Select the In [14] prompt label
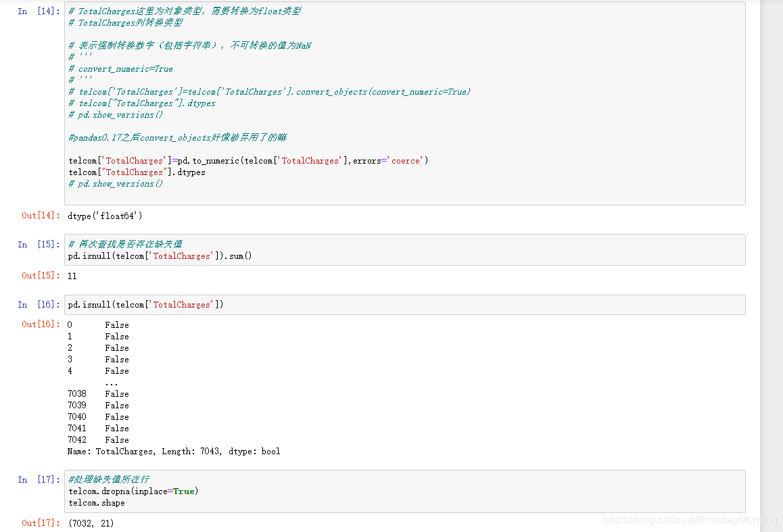This screenshot has height=532, width=783. coord(39,11)
